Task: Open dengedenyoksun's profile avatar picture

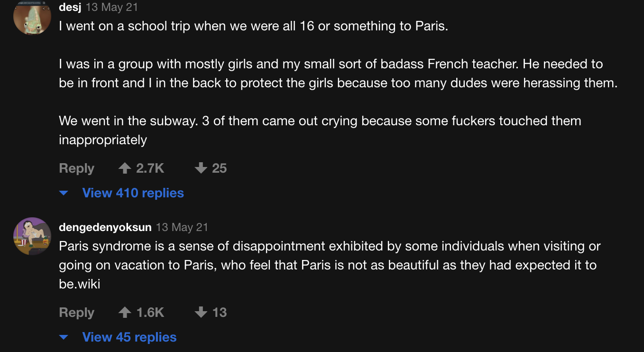Action: 32,236
